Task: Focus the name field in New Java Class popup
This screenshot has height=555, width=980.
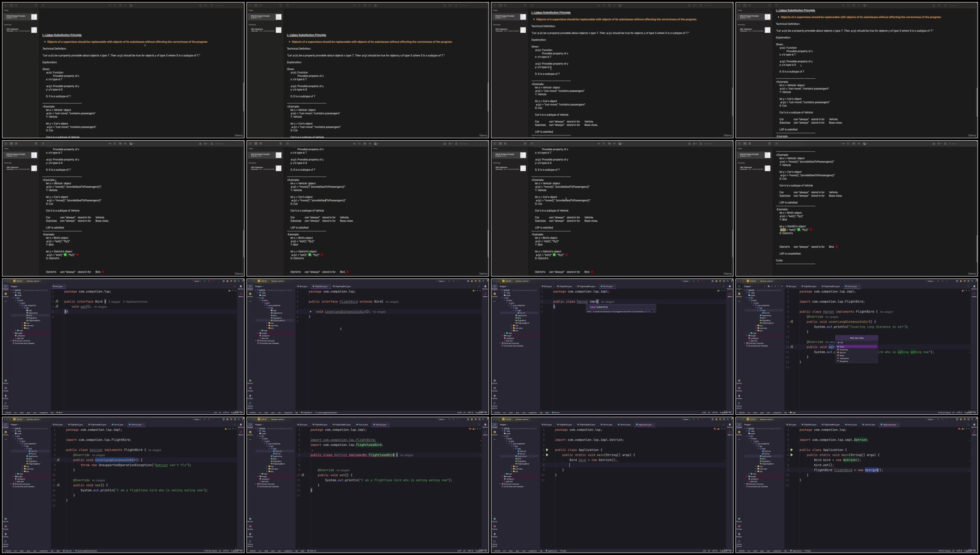Action: [857, 342]
